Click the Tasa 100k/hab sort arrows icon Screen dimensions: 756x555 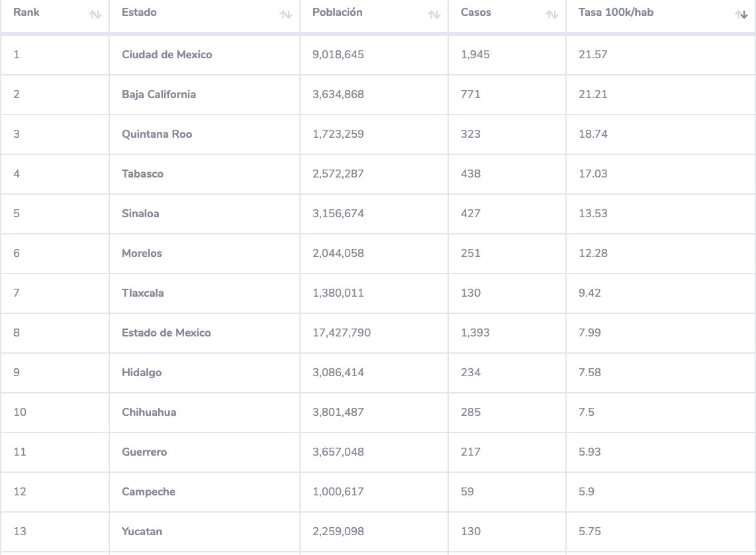[x=741, y=15]
